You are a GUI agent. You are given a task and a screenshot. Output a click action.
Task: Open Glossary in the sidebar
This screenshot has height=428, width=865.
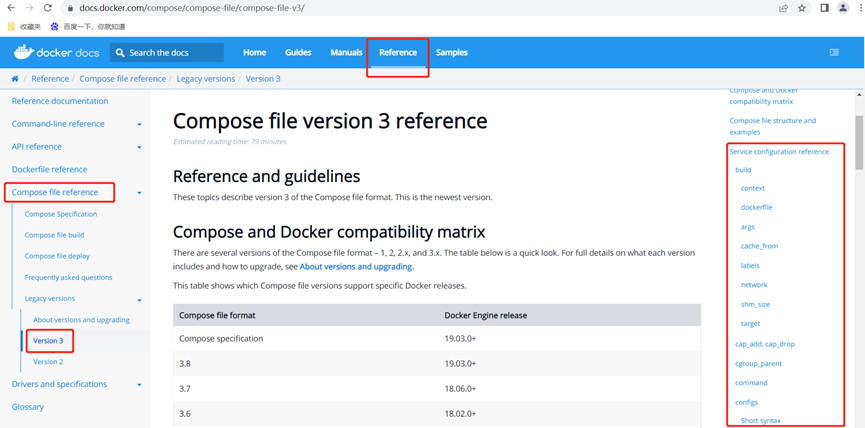click(28, 407)
